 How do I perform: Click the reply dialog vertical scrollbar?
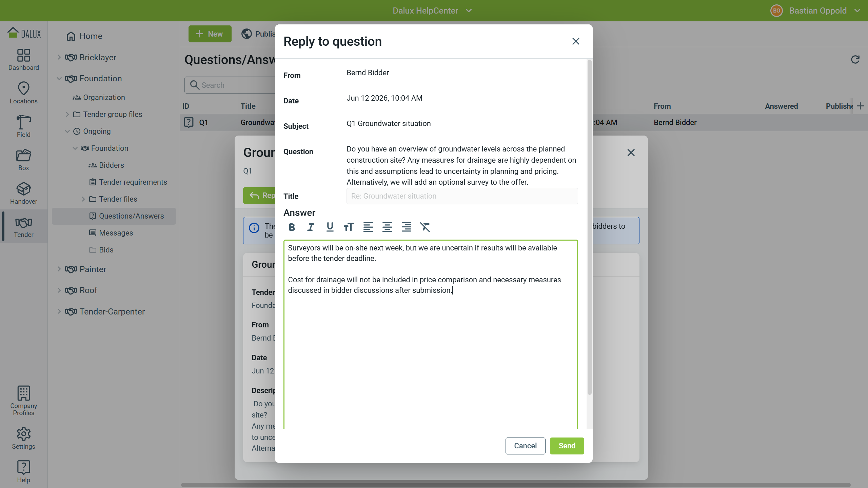(x=589, y=227)
